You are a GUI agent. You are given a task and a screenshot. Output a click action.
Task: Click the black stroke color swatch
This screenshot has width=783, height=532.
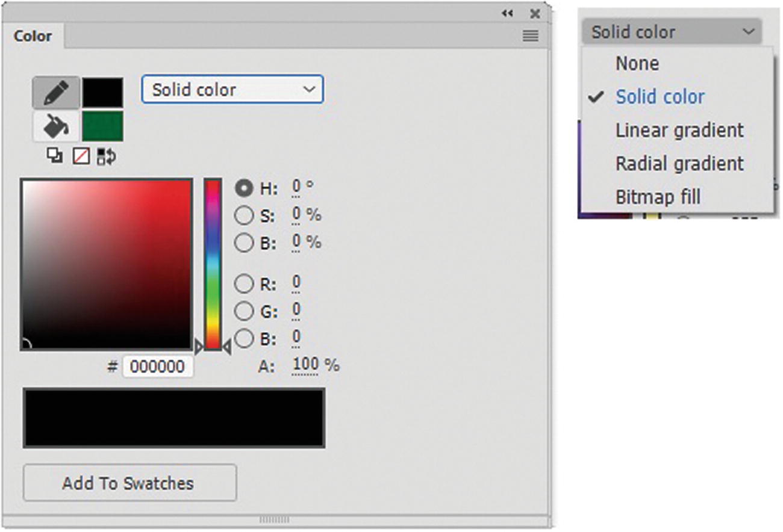tap(102, 93)
